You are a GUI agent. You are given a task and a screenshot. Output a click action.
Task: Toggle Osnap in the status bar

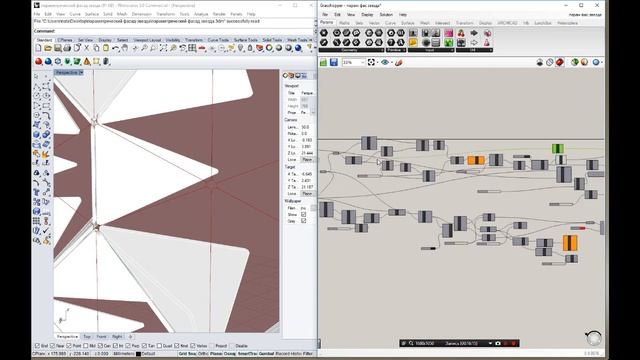[230, 353]
